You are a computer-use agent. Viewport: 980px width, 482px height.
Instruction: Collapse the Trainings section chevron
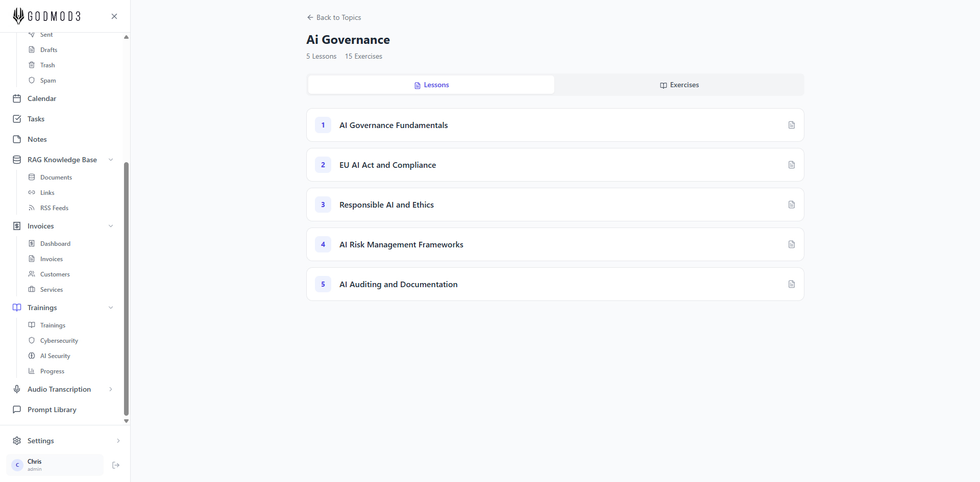(111, 308)
